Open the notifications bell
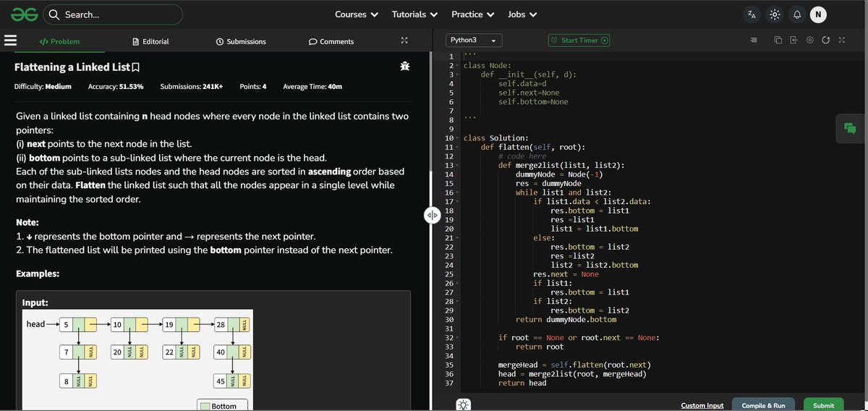This screenshot has height=411, width=868. tap(796, 14)
